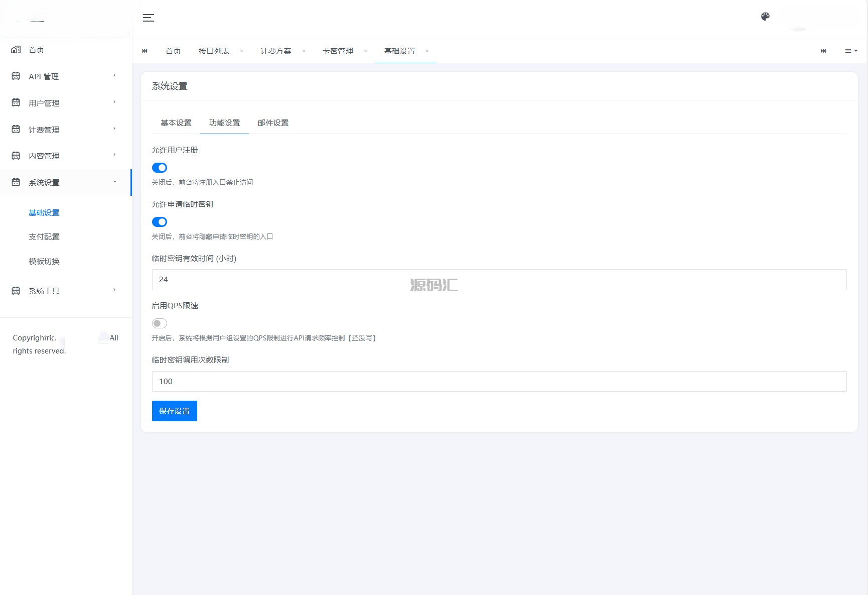Open 基础设置 in the sidebar submenu
The width and height of the screenshot is (868, 595).
point(44,213)
